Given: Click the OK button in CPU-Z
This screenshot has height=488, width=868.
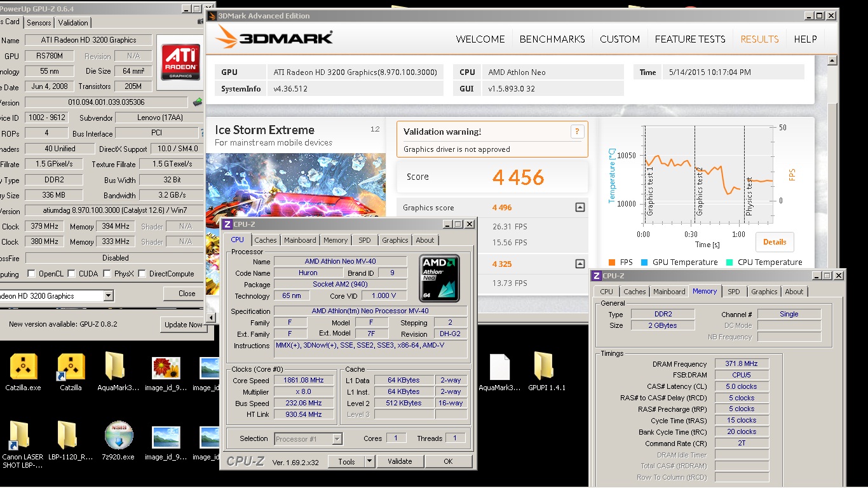Looking at the screenshot, I should (448, 461).
